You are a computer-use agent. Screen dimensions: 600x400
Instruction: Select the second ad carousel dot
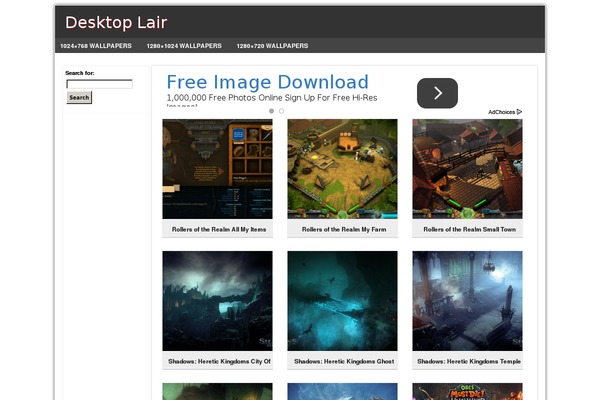point(281,111)
